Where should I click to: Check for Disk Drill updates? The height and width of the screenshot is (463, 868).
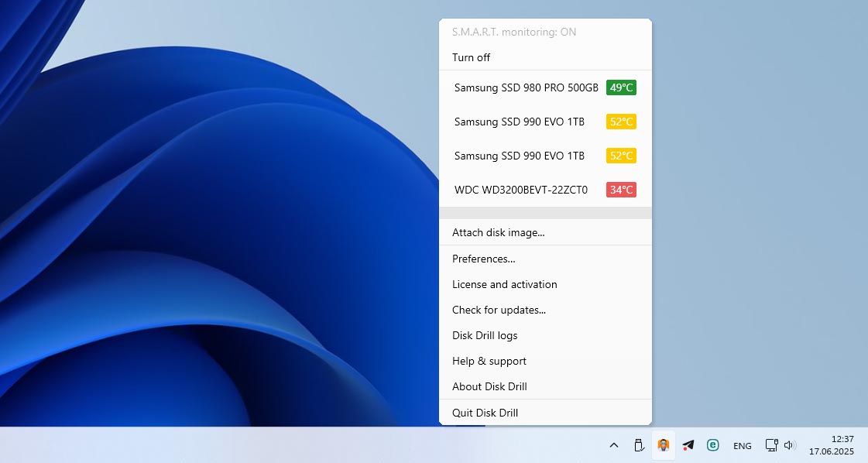499,310
